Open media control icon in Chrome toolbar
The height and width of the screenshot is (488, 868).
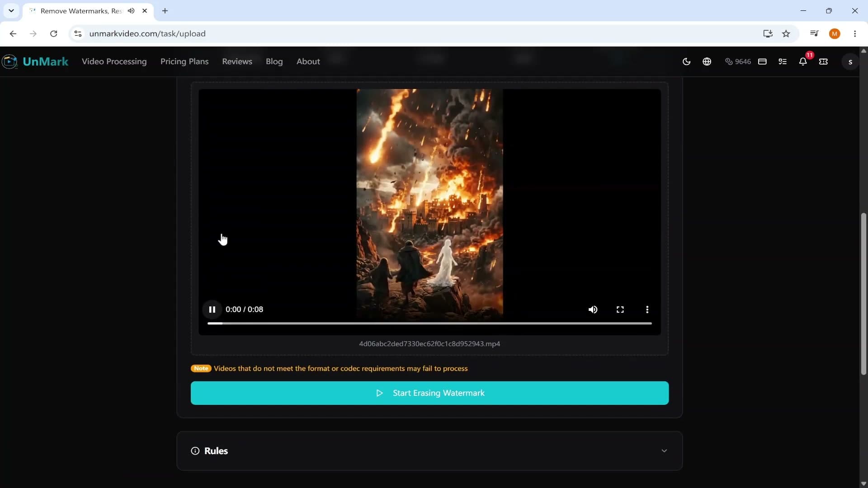(x=814, y=34)
